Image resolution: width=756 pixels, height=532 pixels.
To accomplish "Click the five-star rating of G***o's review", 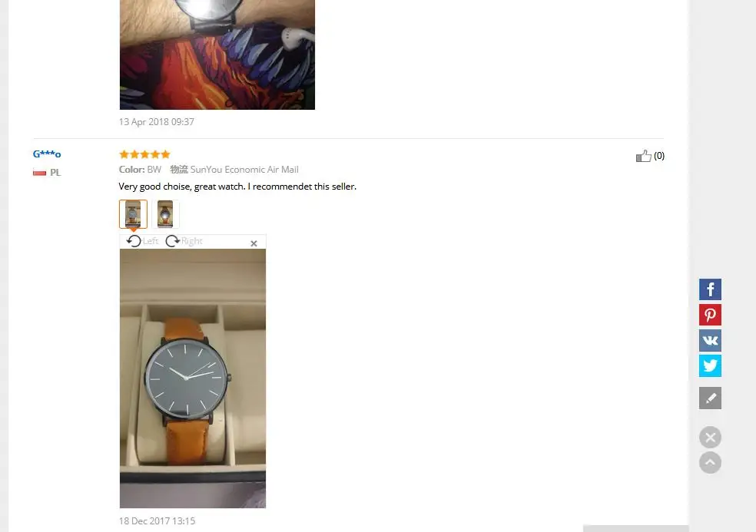I will 144,154.
